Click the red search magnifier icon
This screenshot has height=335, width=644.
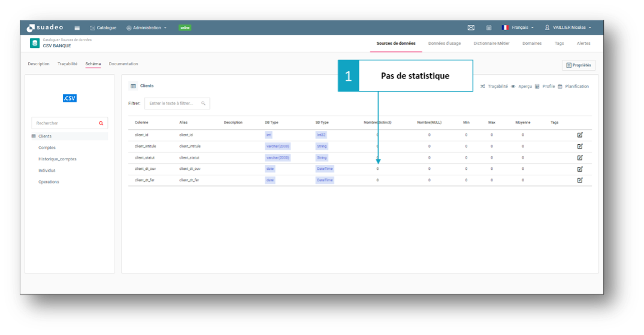(x=101, y=123)
